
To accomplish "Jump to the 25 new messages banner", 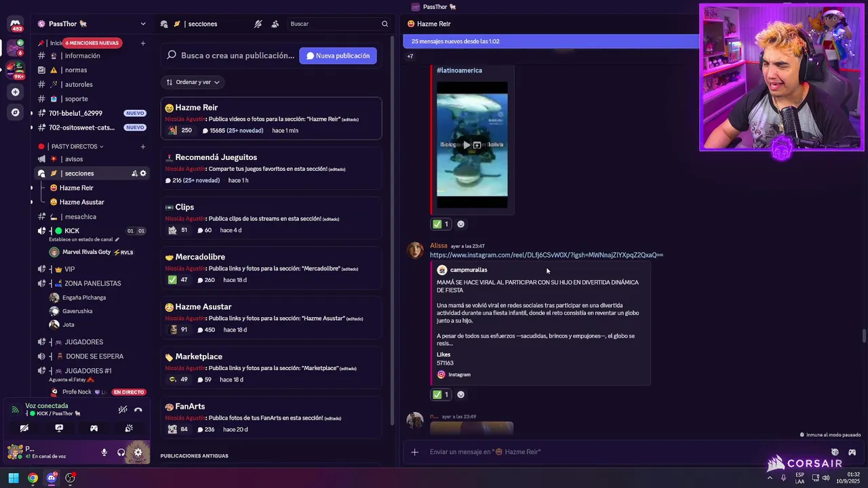I will pyautogui.click(x=551, y=41).
